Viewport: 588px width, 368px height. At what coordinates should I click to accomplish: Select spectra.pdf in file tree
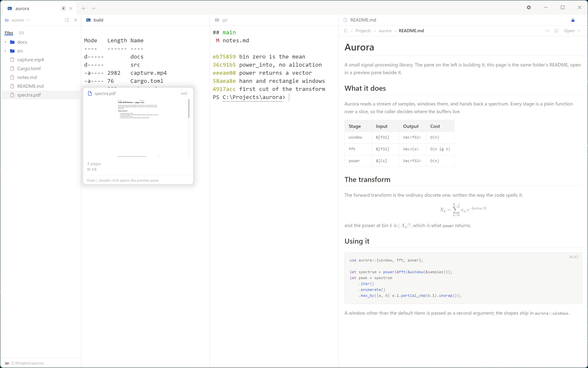tap(40, 95)
